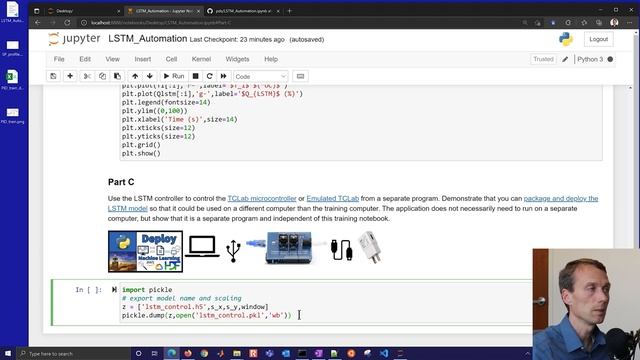Restart kernel and run all cells
The image size is (640, 360).
224,76
